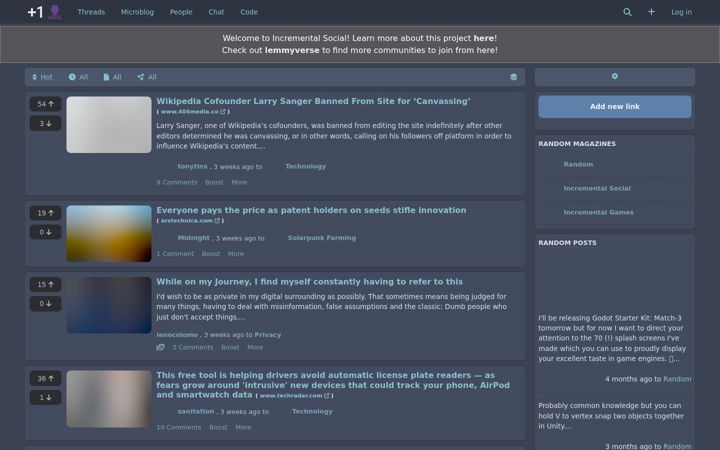Open 1 Comment on seed patent post
The image size is (720, 450).
tap(175, 253)
